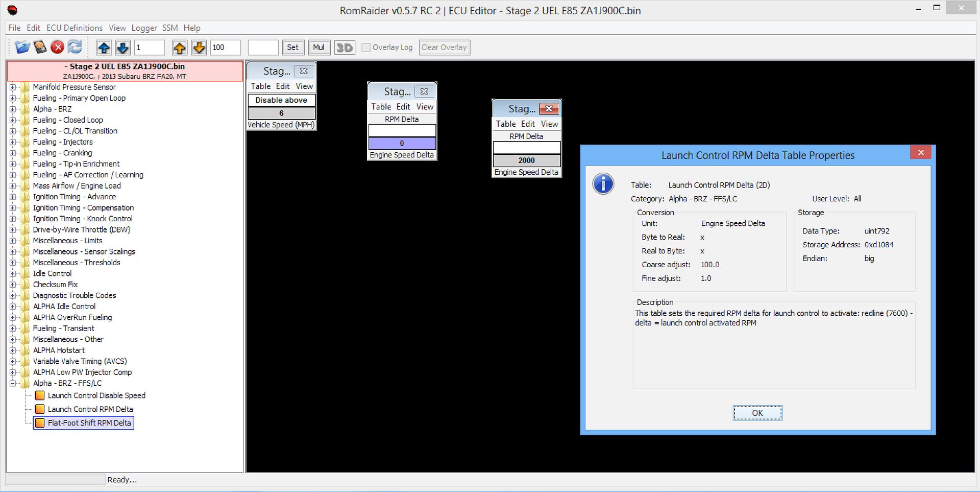
Task: Collapse the Alpha - BRZ - FFS/LC folder
Action: pos(13,383)
